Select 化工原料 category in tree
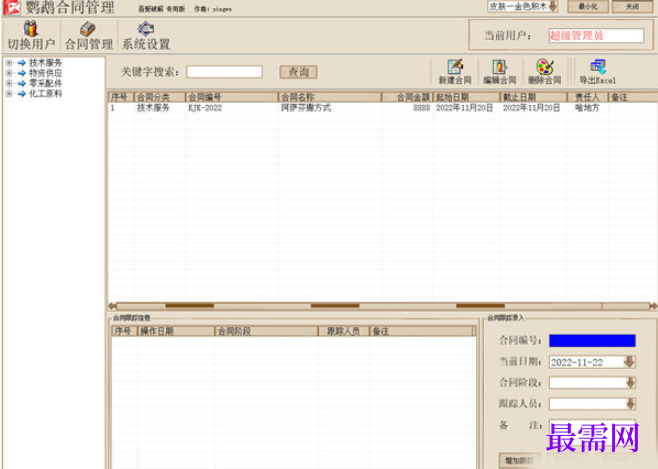 point(45,94)
